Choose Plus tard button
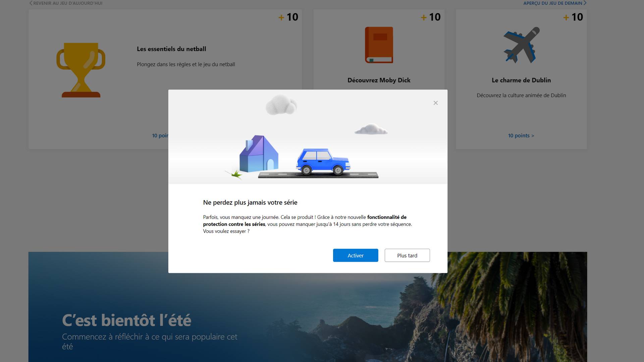 pyautogui.click(x=407, y=255)
